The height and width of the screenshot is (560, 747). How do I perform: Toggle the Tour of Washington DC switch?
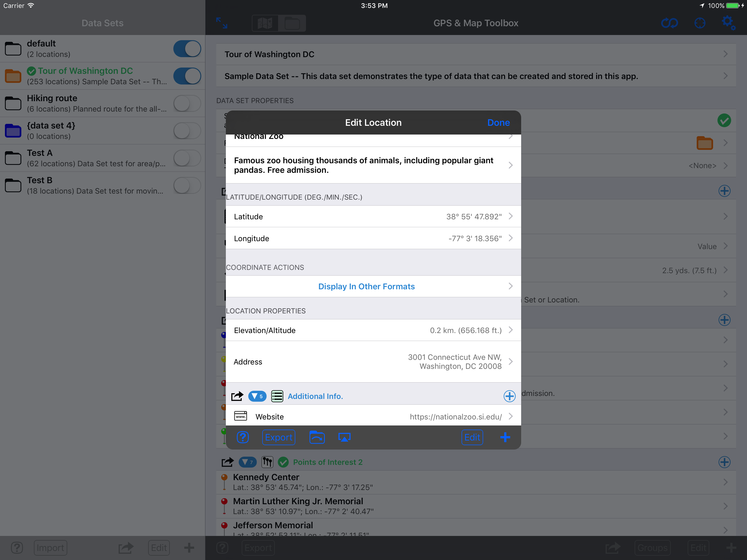click(x=187, y=76)
